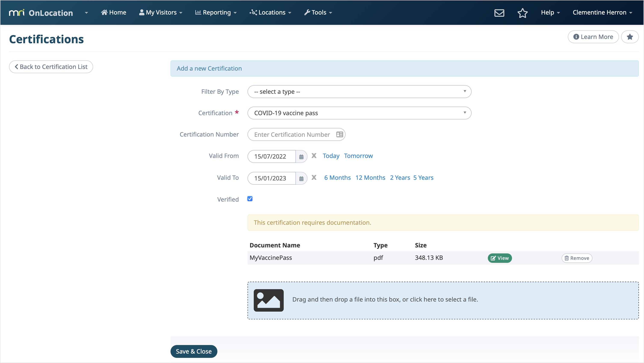
Task: Click the ID card icon in Certification Number
Action: coord(340,135)
